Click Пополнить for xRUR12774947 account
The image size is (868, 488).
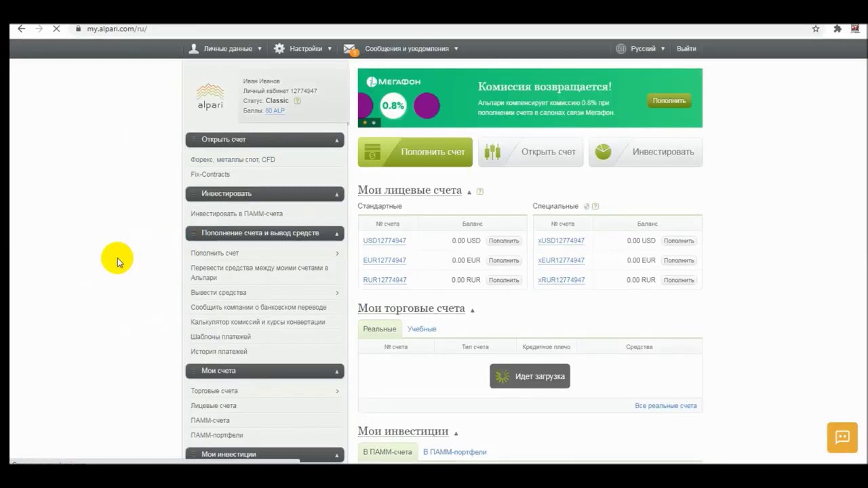coord(679,280)
